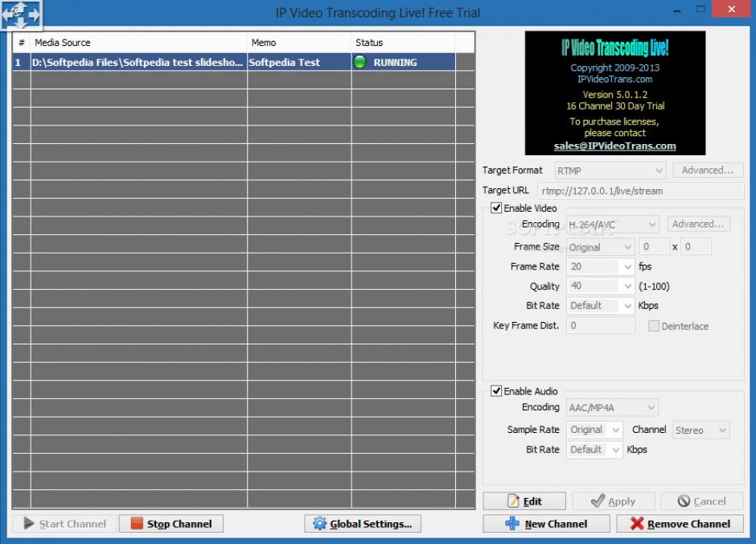The height and width of the screenshot is (544, 756).
Task: Click the Media Source column header
Action: 138,43
